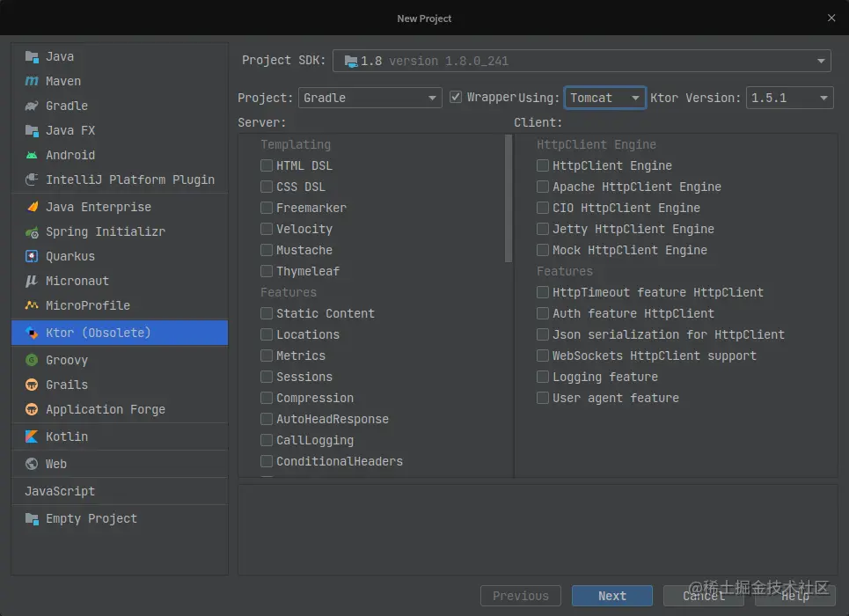
Task: Open the Project SDK dropdown
Action: pos(582,61)
